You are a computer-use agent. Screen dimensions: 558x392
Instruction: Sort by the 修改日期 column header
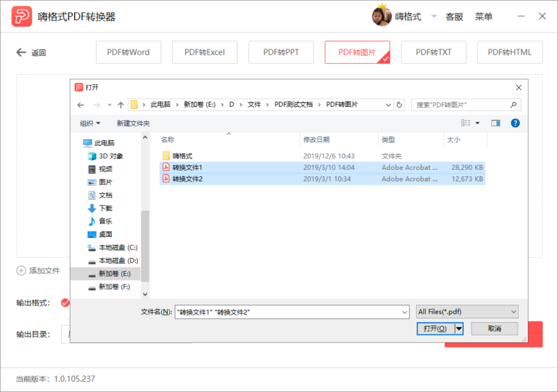click(x=339, y=139)
